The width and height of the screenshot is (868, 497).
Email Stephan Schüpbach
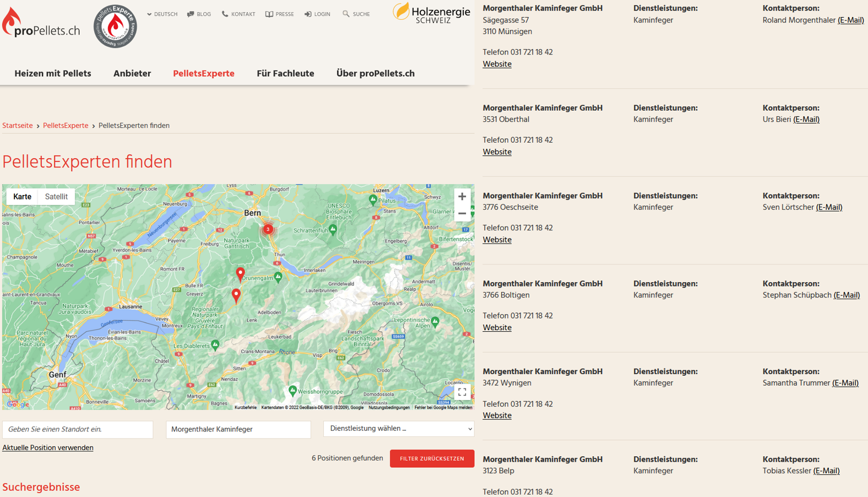tap(847, 295)
